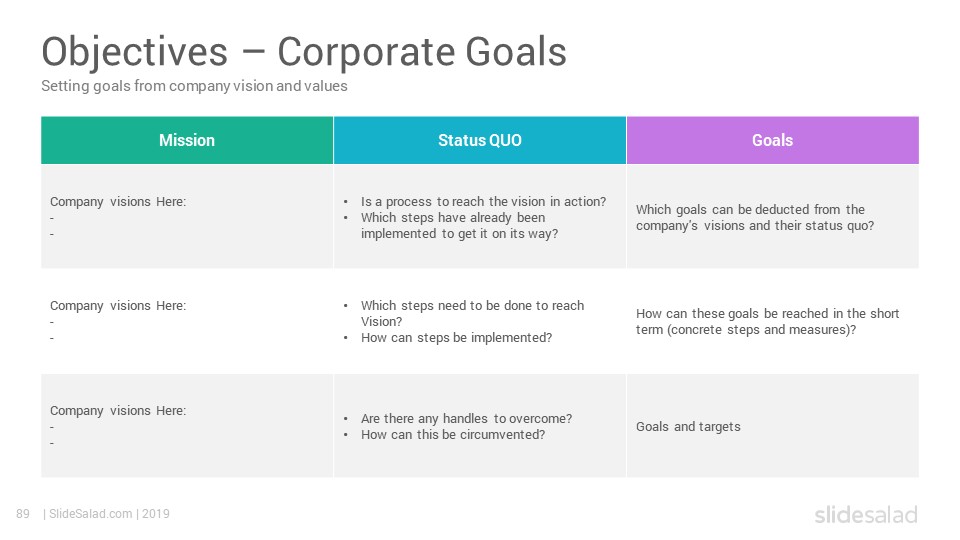Screen dimensions: 960x540
Task: Click bullet How can steps be implemented
Action: click(456, 337)
